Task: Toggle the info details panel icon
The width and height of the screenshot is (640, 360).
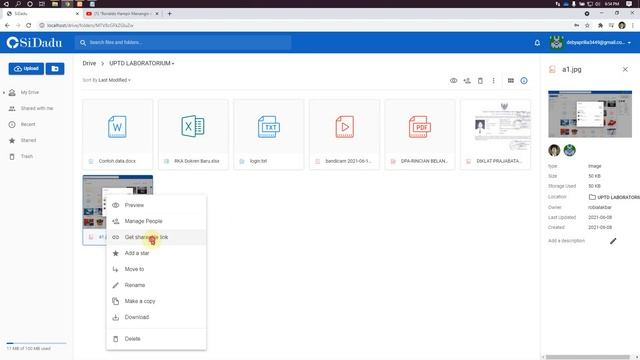Action: pyautogui.click(x=524, y=80)
